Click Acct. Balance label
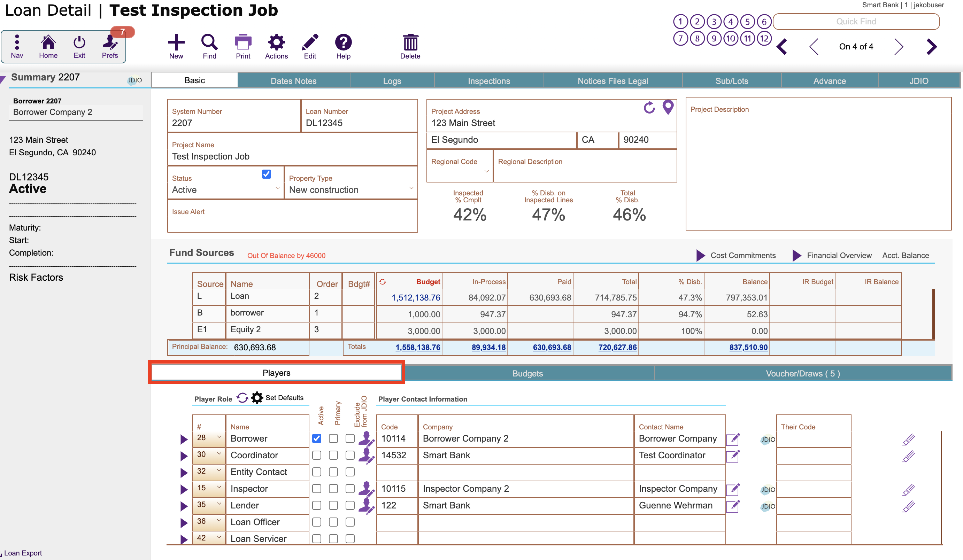963x560 pixels. coord(905,256)
